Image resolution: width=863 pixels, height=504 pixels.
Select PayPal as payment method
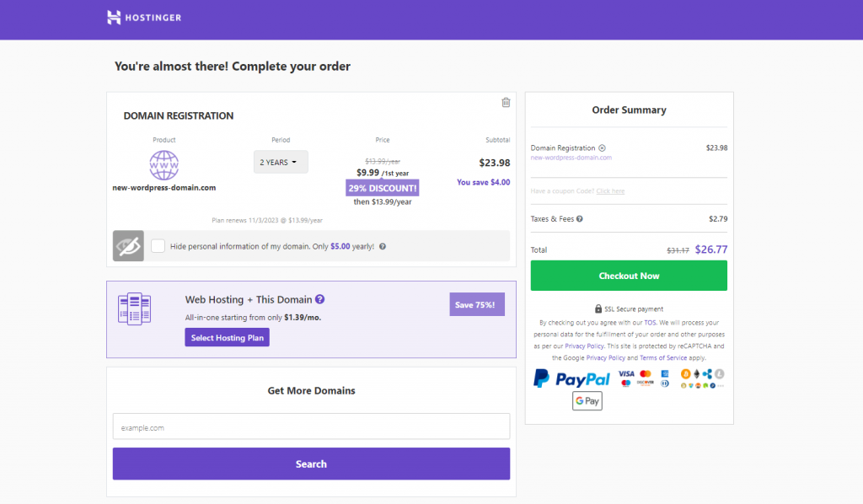[571, 378]
